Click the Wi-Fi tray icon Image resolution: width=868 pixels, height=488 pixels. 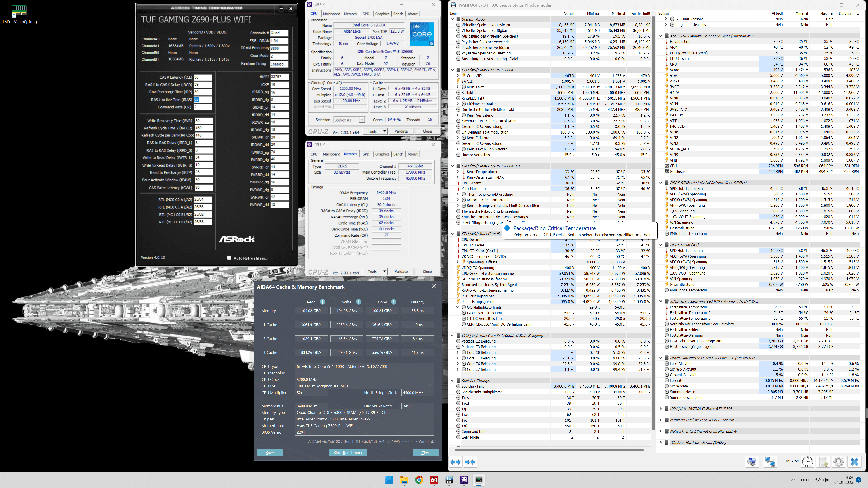point(817,480)
